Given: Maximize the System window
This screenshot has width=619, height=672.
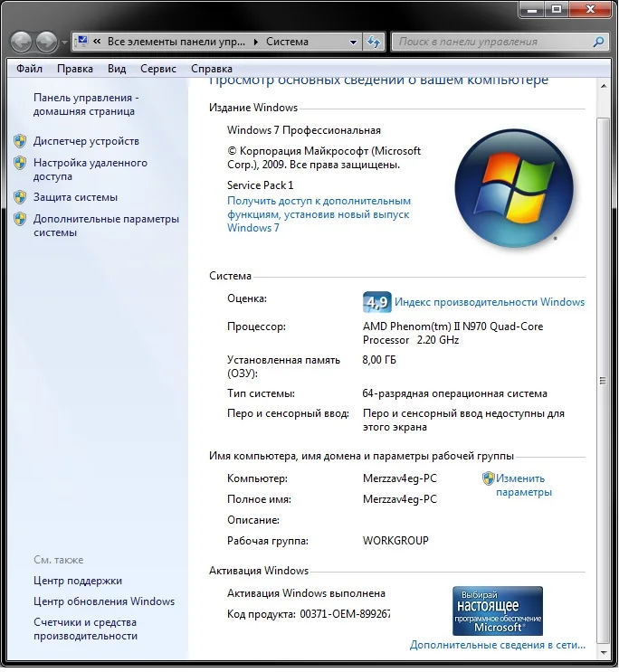Looking at the screenshot, I should click(x=557, y=9).
